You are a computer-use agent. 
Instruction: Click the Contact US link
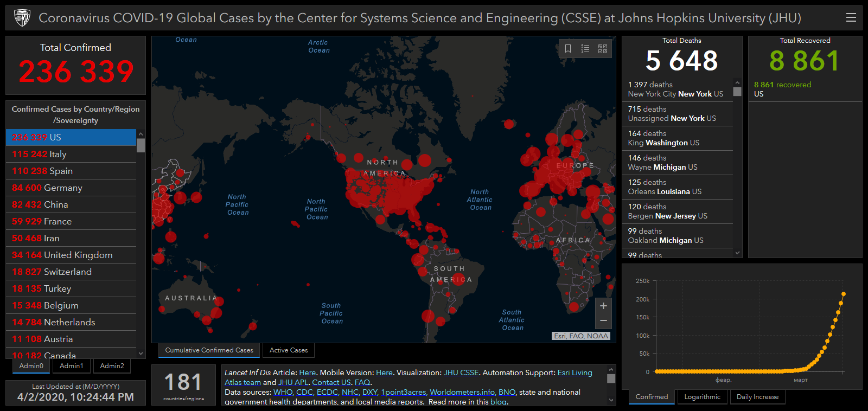tap(331, 382)
